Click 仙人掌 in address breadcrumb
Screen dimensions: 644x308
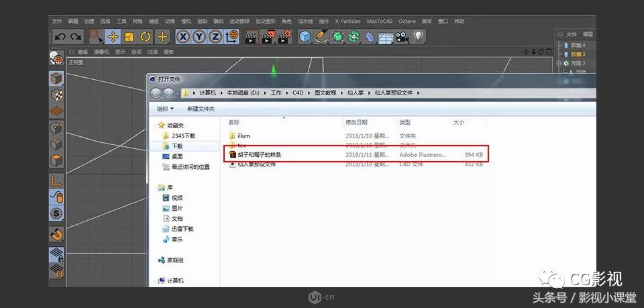point(356,93)
